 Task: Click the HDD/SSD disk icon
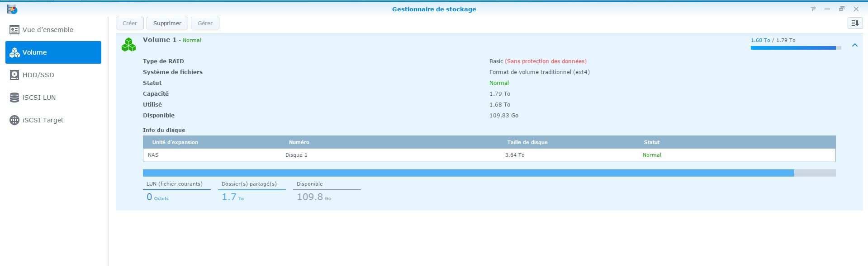click(14, 75)
